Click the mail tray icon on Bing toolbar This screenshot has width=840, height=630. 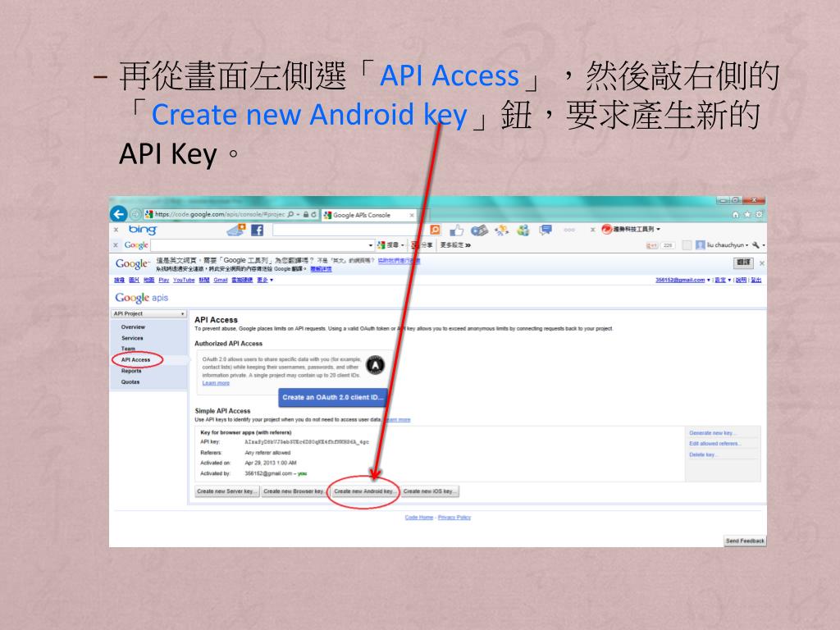pos(235,230)
